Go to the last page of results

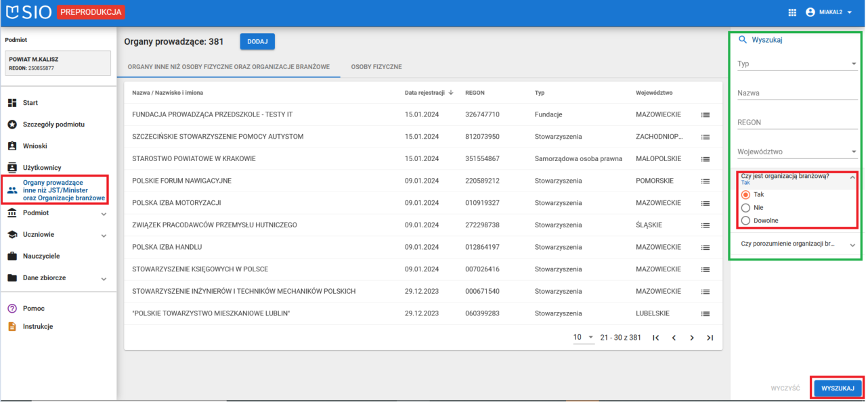[710, 338]
